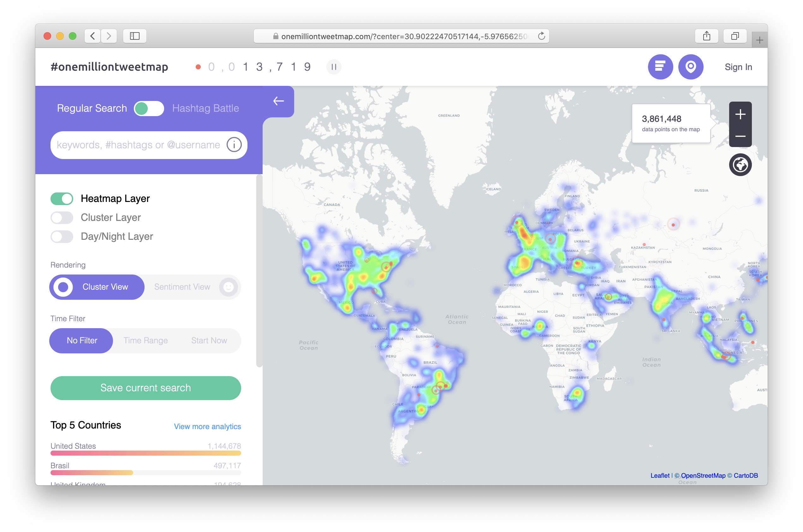The image size is (803, 532).
Task: Pause the live tweet counter
Action: tap(334, 67)
